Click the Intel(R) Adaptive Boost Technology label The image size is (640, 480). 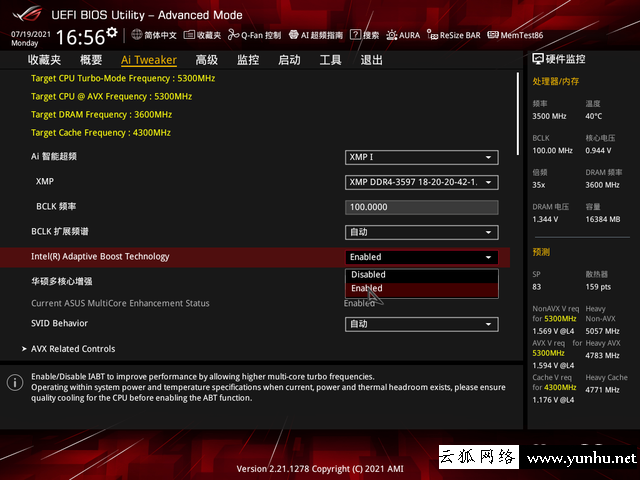tap(100, 257)
